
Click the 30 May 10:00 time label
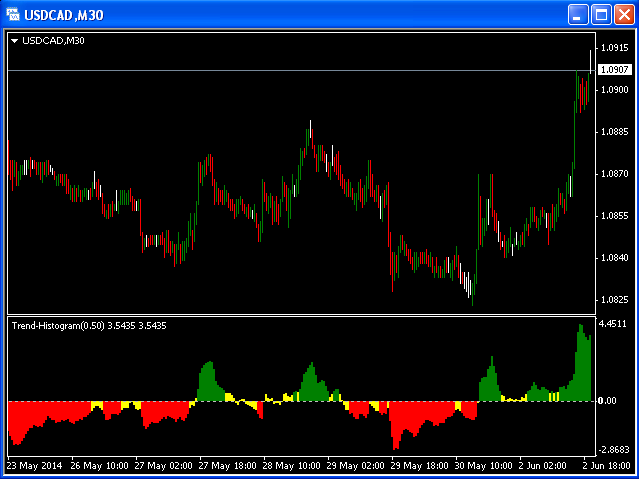[486, 466]
